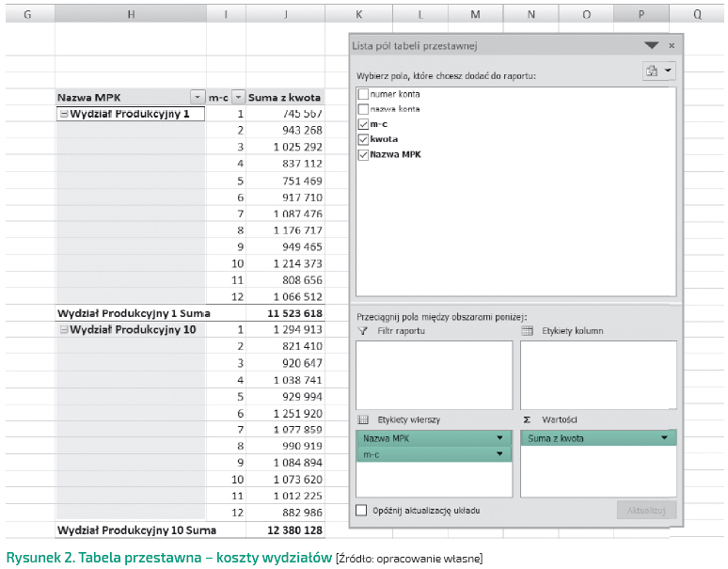This screenshot has height=569, width=728.
Task: Open the 'Suma z kwota' values dropdown
Action: 664,437
